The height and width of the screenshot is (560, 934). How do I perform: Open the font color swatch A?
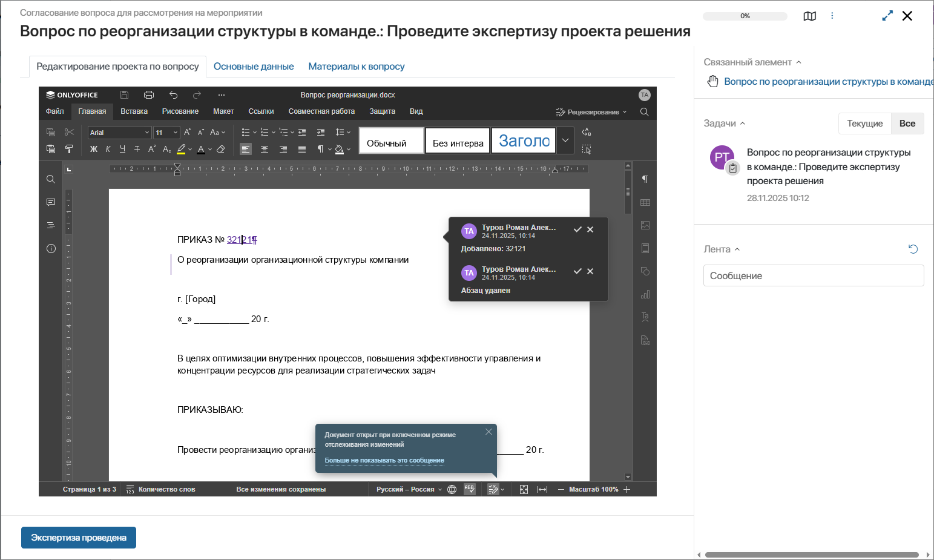click(x=201, y=149)
